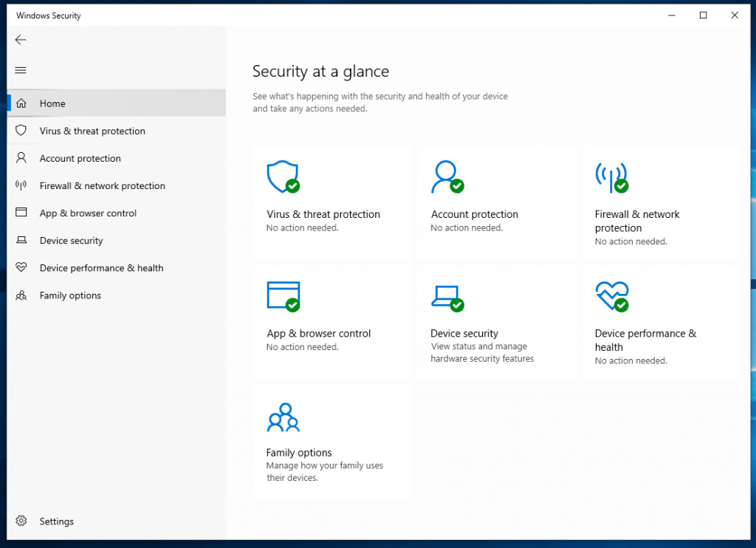Click the Settings gear icon

pyautogui.click(x=21, y=521)
